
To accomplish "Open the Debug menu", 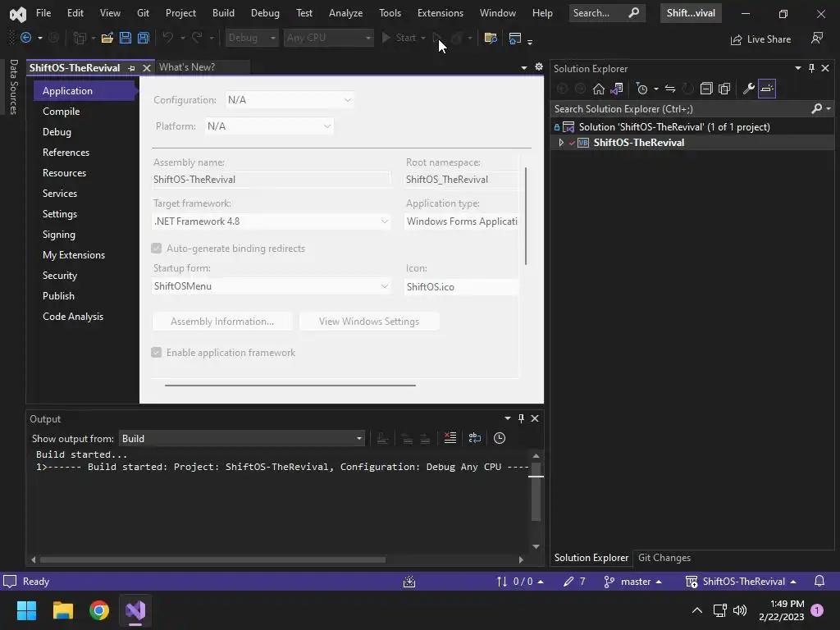I will point(265,13).
